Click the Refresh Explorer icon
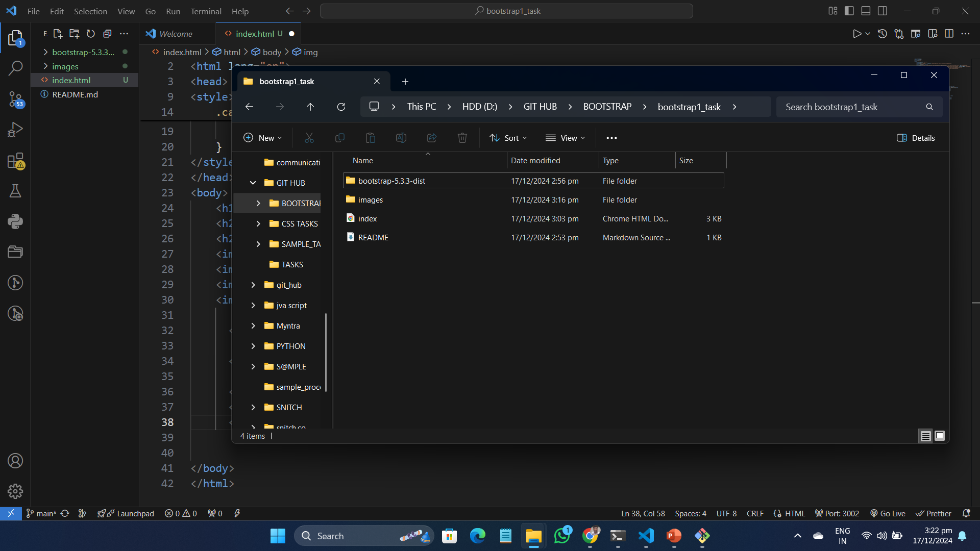This screenshot has height=551, width=980. 91,34
